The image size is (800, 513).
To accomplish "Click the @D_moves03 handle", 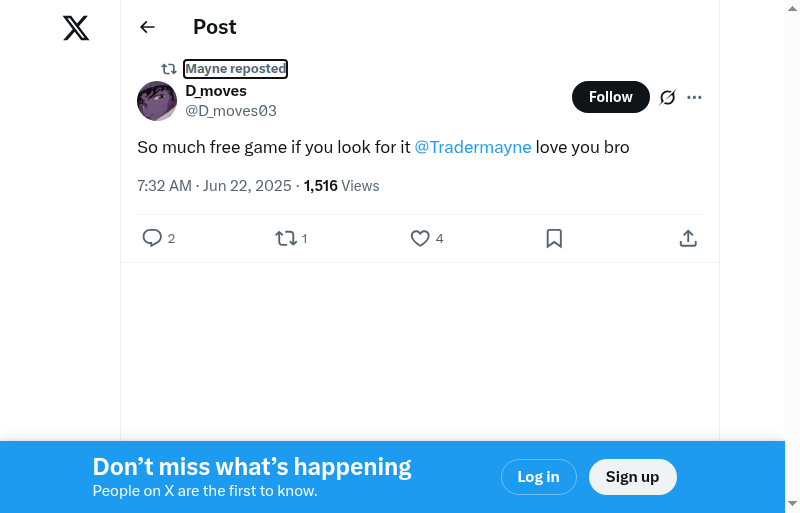I will tap(231, 111).
